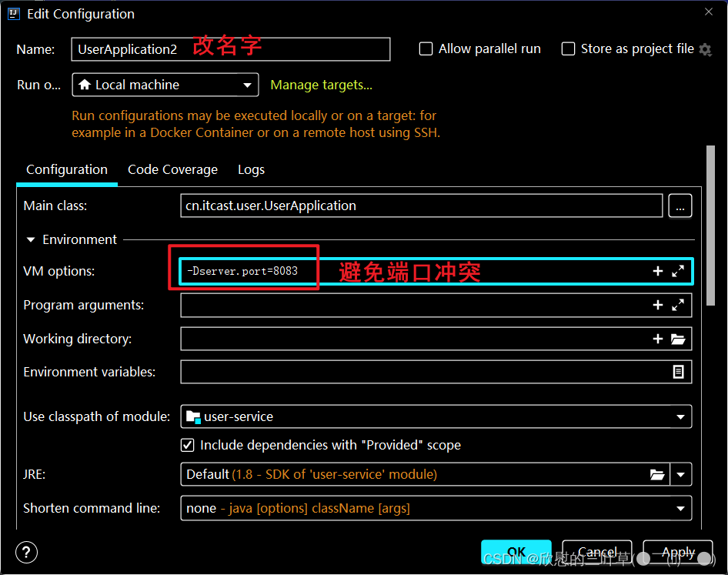Click the Cancel button
Screen dimensions: 728x575
pyautogui.click(x=597, y=552)
